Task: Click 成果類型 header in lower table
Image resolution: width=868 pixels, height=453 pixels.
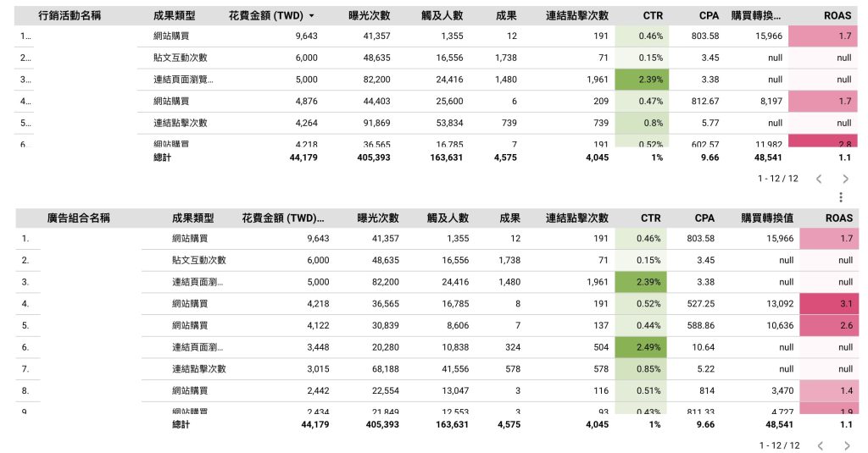Action: 192,218
